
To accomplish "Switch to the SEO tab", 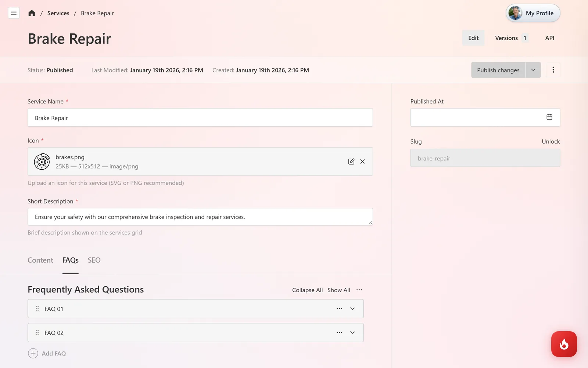I will (x=94, y=260).
